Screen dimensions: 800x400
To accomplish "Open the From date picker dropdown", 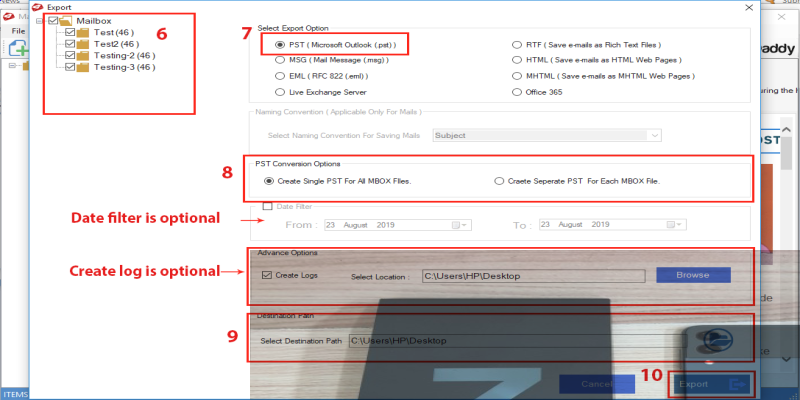I will pyautogui.click(x=459, y=225).
